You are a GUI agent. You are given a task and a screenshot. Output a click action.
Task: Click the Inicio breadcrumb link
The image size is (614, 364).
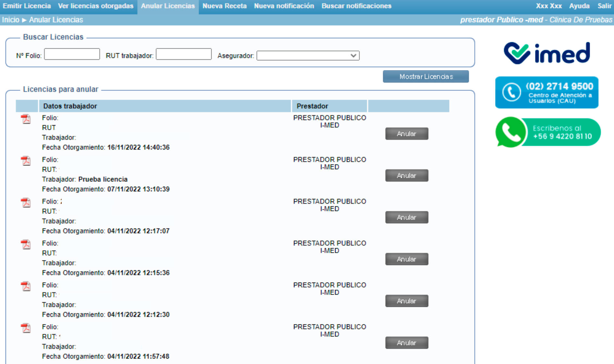coord(10,20)
